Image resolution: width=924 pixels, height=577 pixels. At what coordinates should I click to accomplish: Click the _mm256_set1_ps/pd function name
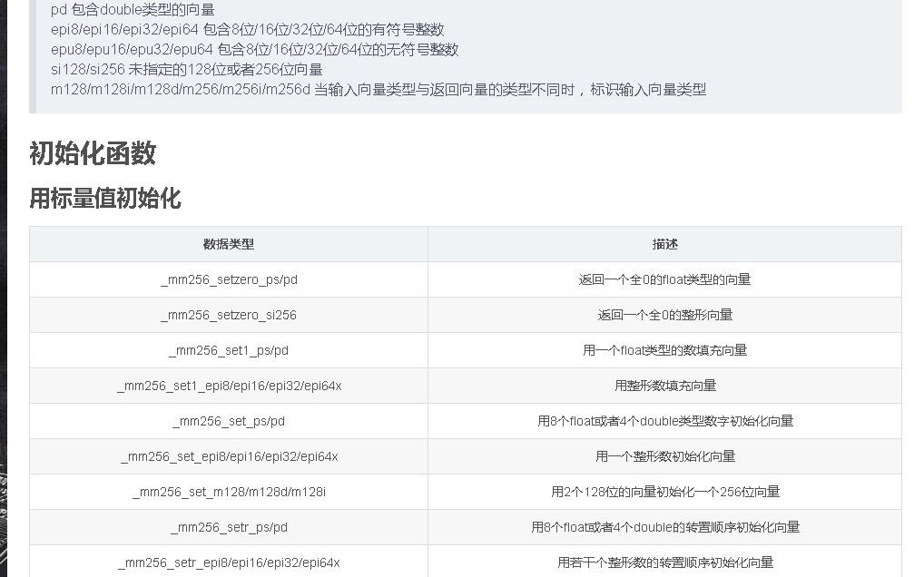[227, 350]
